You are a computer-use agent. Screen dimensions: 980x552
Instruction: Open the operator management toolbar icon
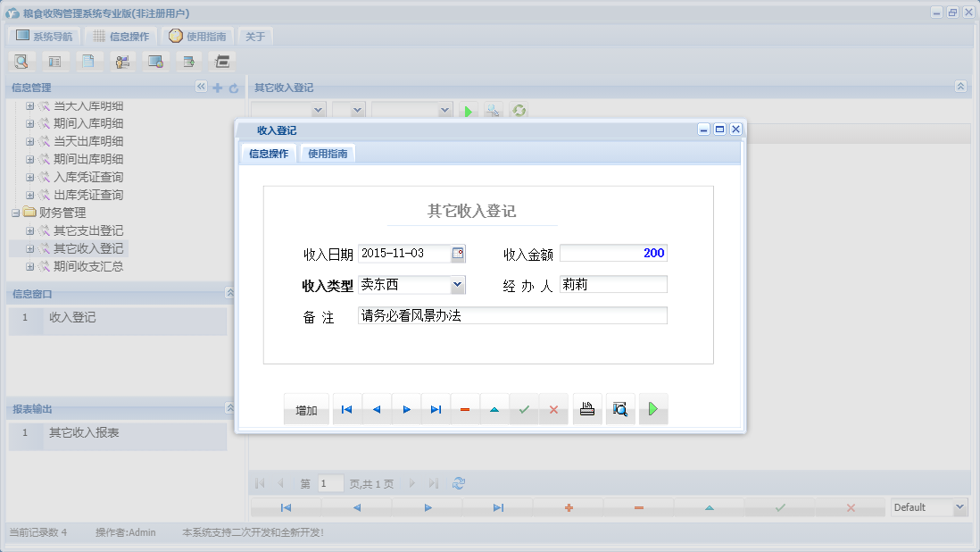pos(123,61)
